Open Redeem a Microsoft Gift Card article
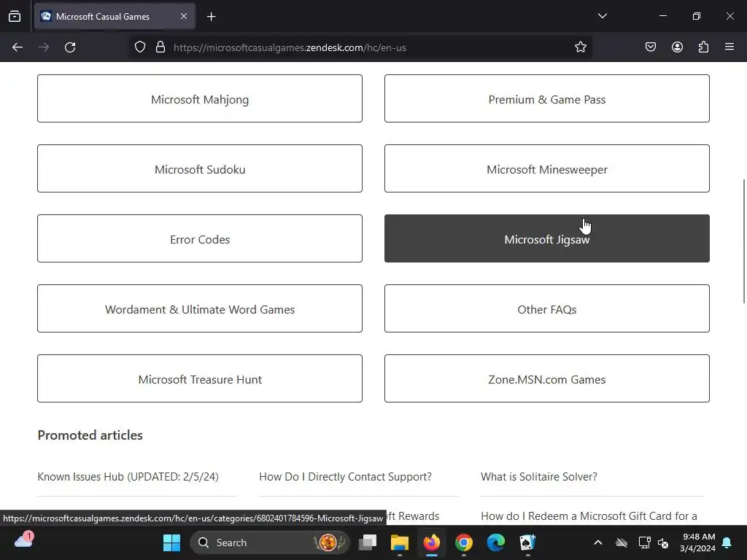Screen dimensions: 747x560 (589, 516)
